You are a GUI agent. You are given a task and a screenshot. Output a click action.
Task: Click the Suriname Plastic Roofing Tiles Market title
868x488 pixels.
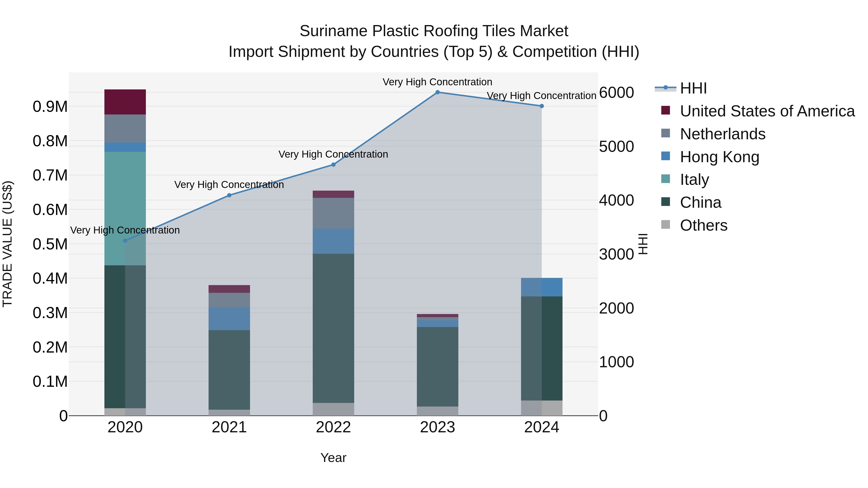pyautogui.click(x=434, y=31)
